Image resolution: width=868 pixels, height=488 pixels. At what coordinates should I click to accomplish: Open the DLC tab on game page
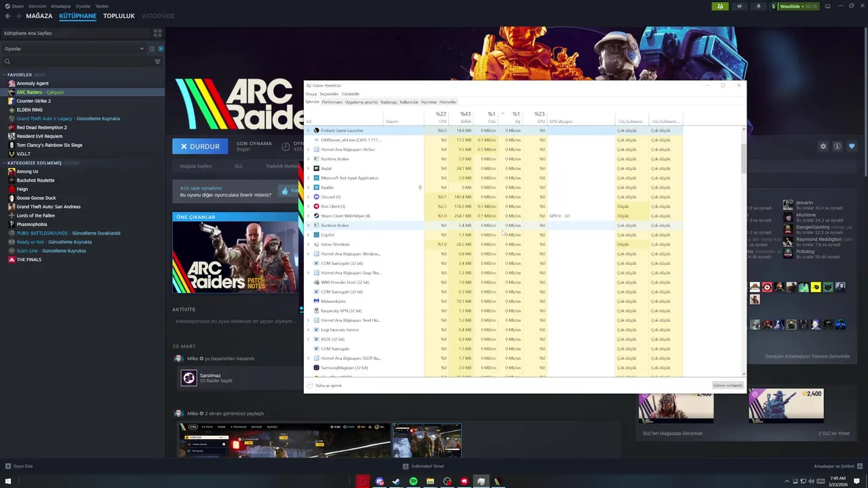(x=239, y=166)
